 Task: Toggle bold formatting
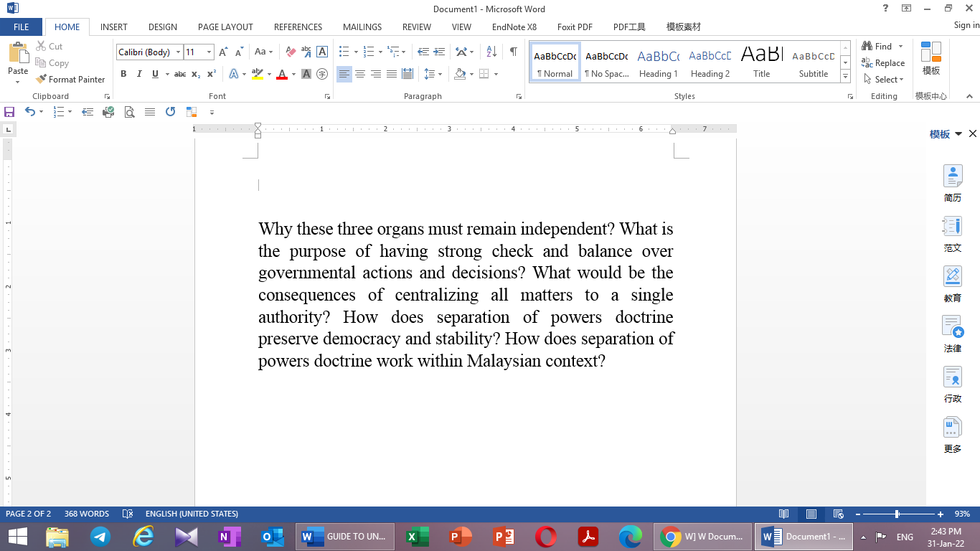pyautogui.click(x=123, y=74)
